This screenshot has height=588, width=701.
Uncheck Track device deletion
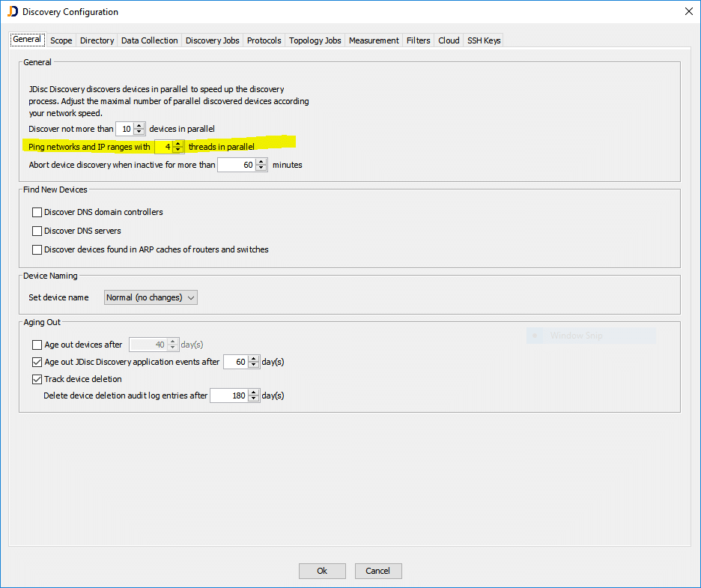pos(37,380)
